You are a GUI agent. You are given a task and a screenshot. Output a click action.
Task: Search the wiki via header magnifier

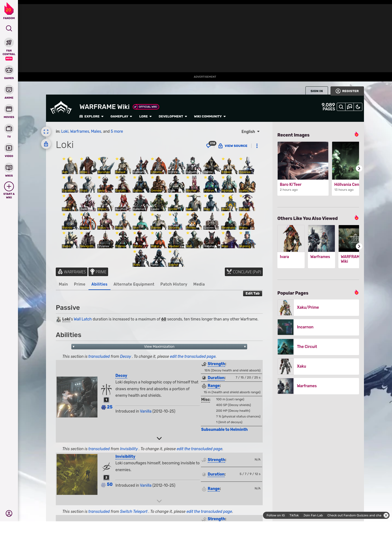point(341,107)
